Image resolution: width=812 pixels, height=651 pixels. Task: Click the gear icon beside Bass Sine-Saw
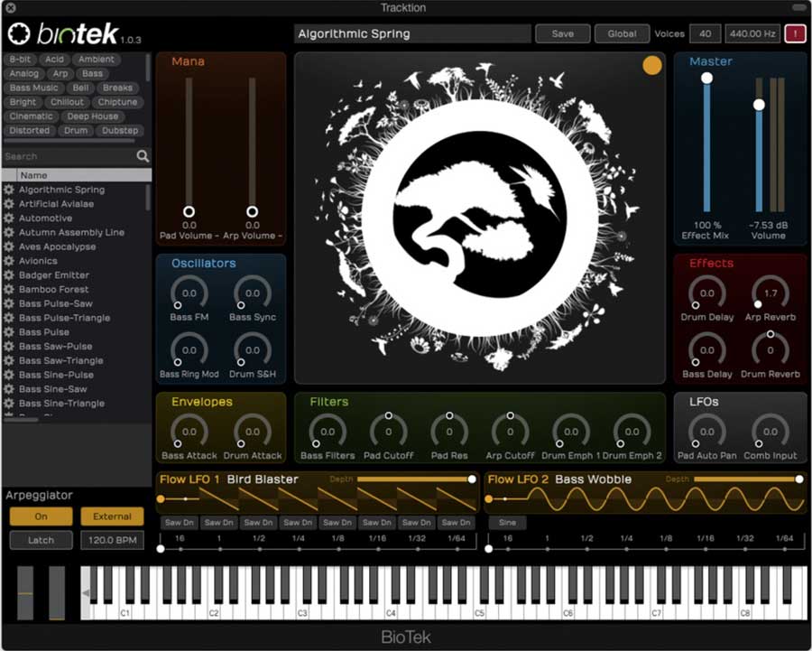click(x=9, y=389)
